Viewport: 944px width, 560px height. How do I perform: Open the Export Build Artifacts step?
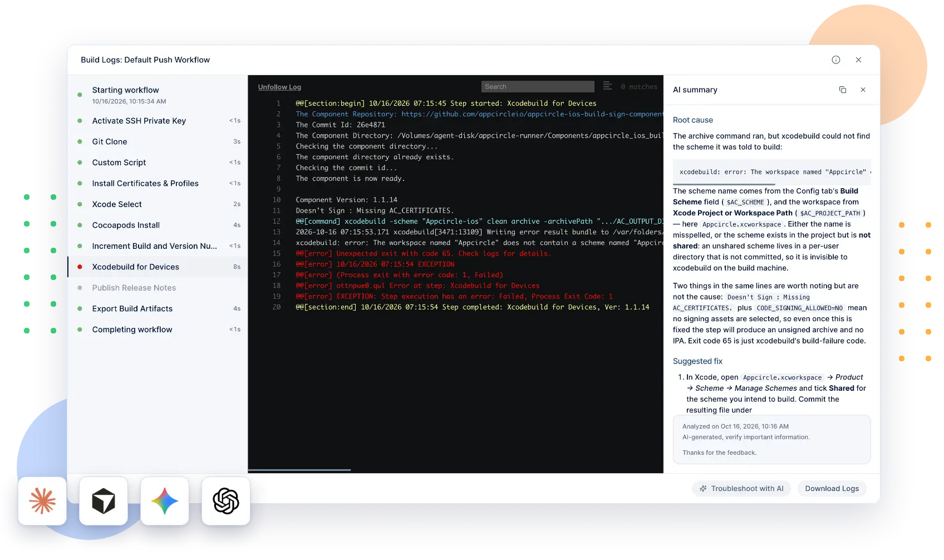click(158, 309)
